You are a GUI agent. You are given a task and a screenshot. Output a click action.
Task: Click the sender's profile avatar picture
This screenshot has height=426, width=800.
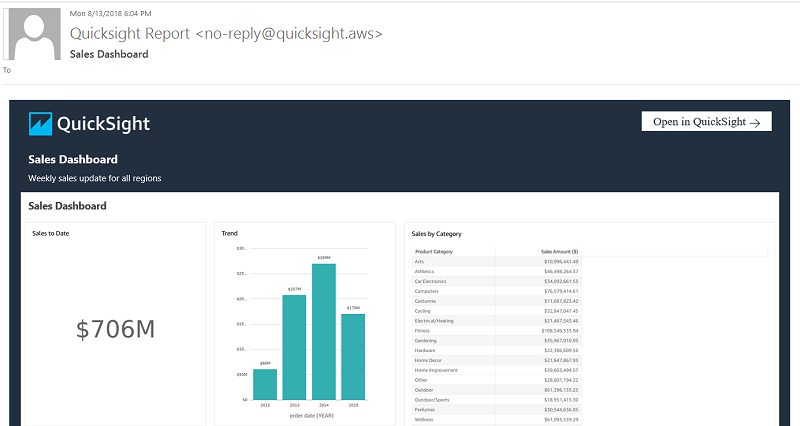(32, 34)
